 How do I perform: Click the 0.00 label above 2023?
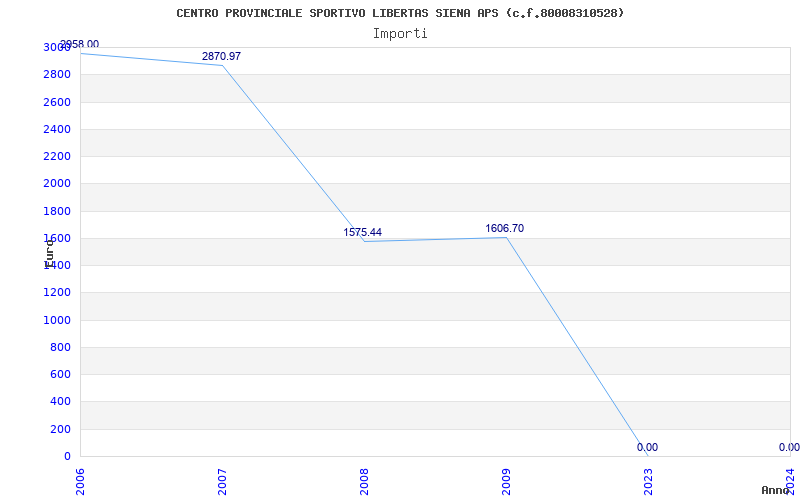647,447
